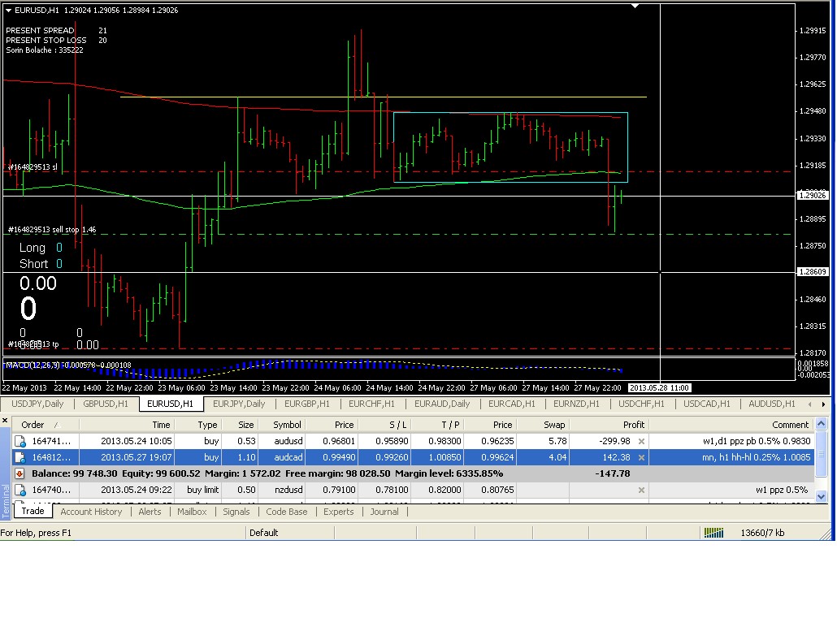Viewport: 837px width, 644px height.
Task: Close the Terminal panel with its X icon
Action: [x=6, y=421]
